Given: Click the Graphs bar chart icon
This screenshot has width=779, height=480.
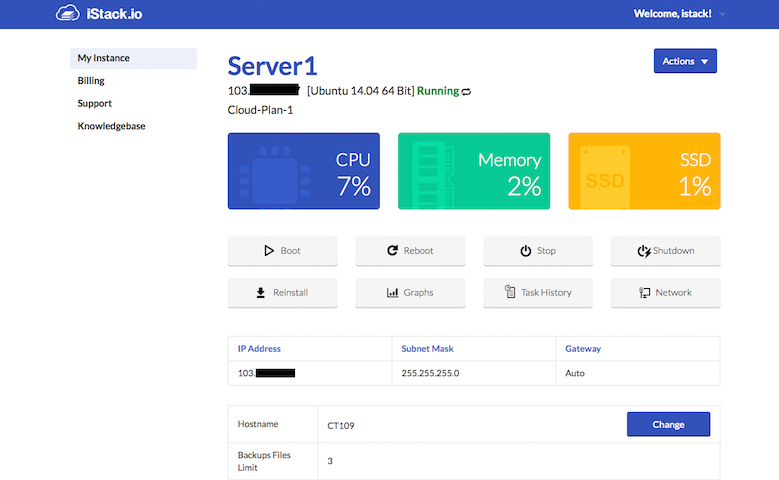Looking at the screenshot, I should coord(392,293).
